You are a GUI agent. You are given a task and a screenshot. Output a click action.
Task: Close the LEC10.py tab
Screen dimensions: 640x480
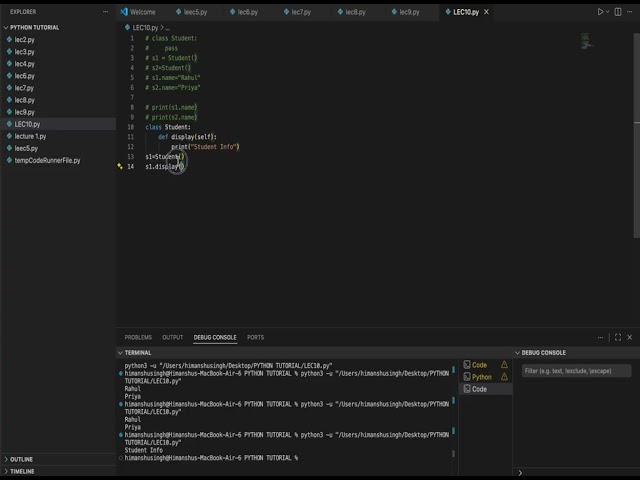pos(487,12)
